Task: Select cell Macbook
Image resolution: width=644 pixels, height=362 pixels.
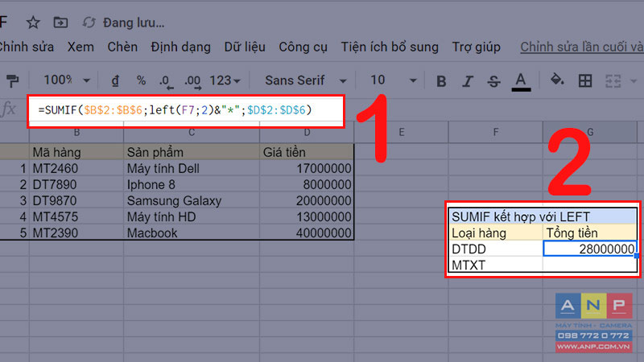Action: 192,232
